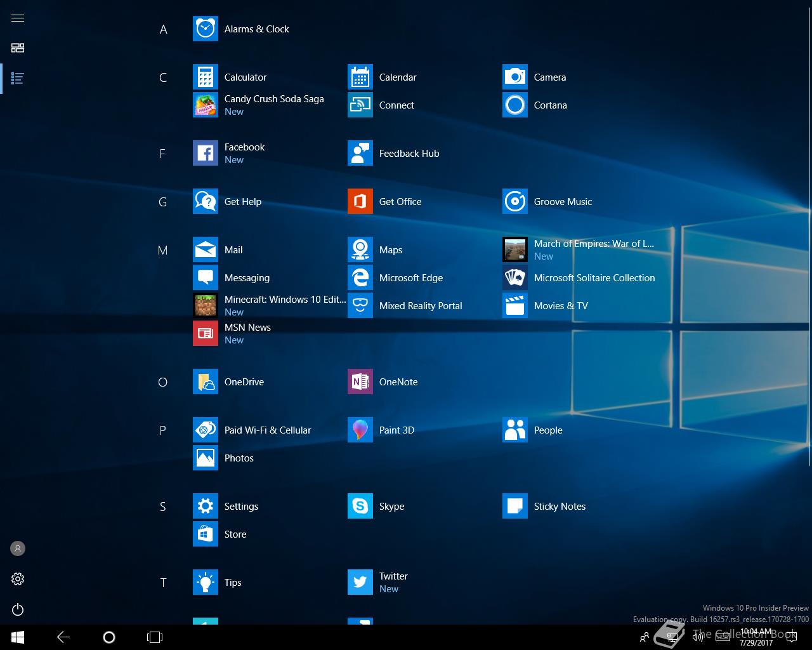The width and height of the screenshot is (812, 650).
Task: Click the People icon in system tray
Action: [644, 637]
